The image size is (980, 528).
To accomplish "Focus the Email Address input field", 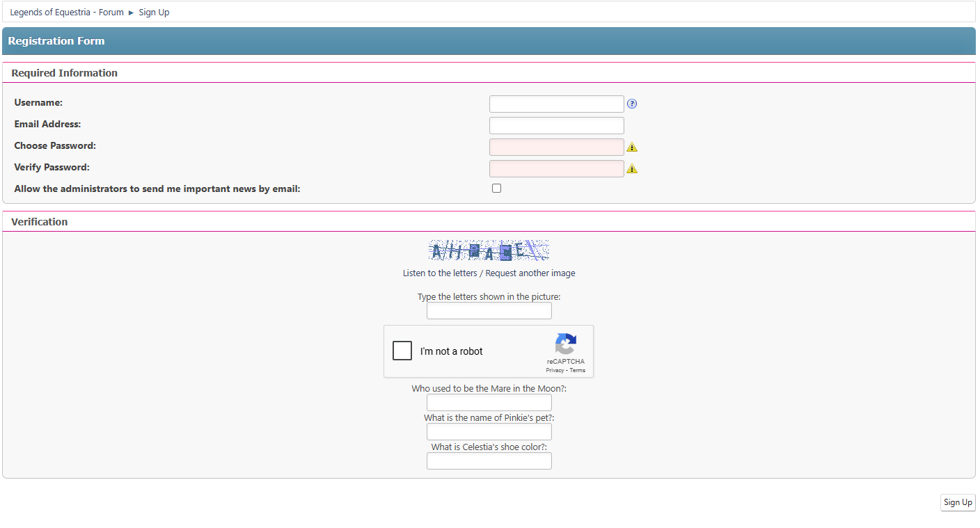I will coord(557,125).
